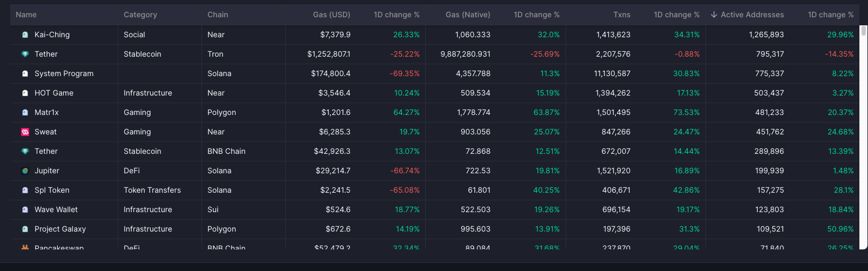Click the Project Galaxy row icon
The width and height of the screenshot is (868, 271).
point(25,229)
